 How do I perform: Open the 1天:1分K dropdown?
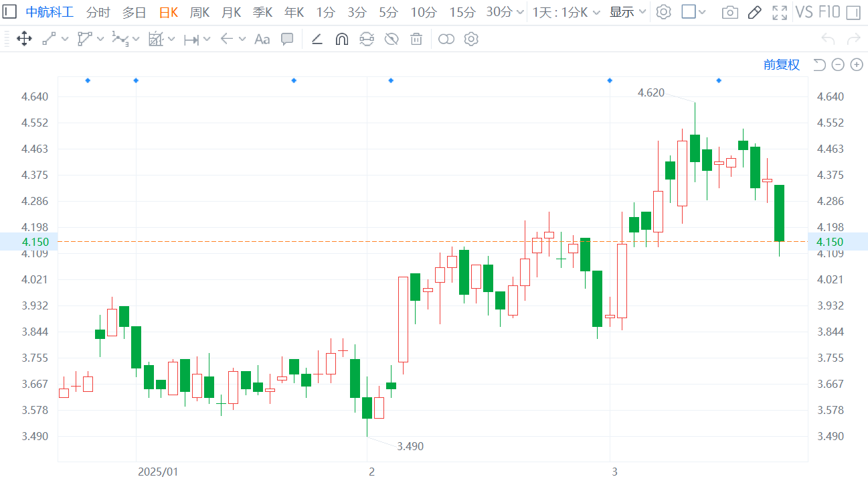(x=566, y=12)
